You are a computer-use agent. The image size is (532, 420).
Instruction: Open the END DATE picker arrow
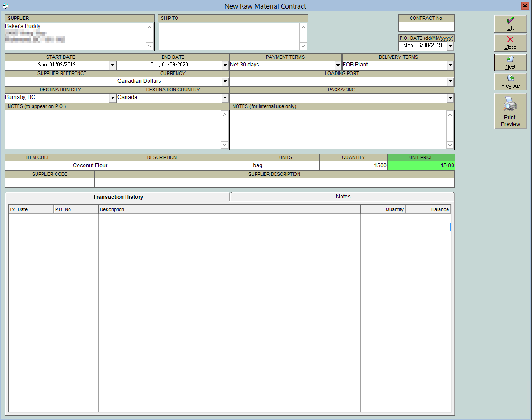pyautogui.click(x=225, y=65)
